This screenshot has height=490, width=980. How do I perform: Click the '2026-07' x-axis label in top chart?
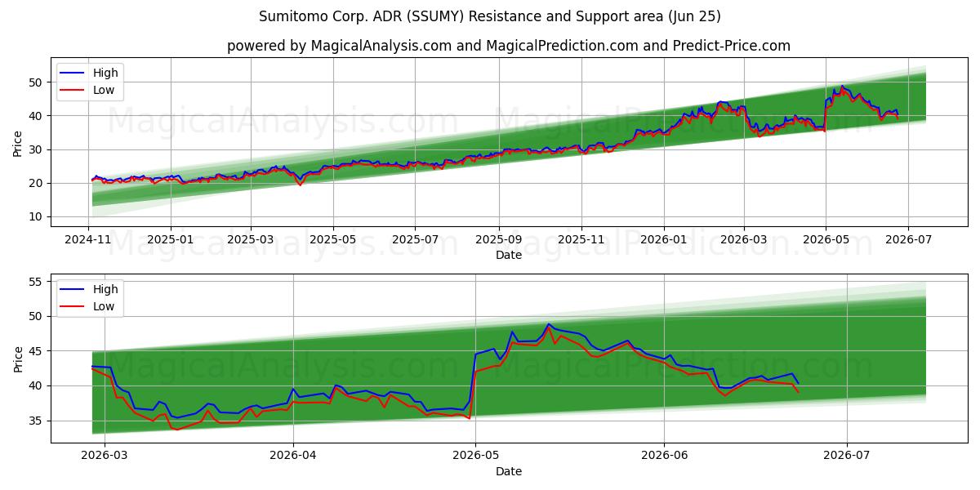[907, 242]
